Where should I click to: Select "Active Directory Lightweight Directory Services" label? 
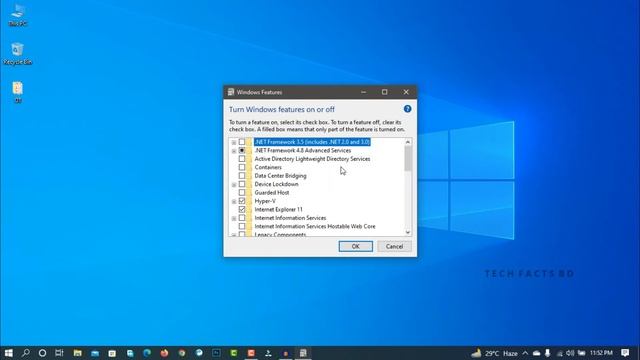pos(312,159)
